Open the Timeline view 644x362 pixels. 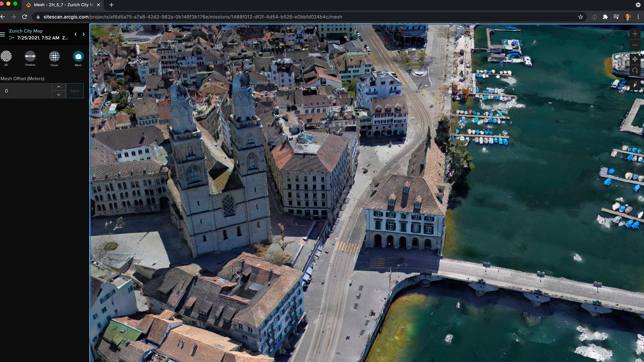point(30,56)
